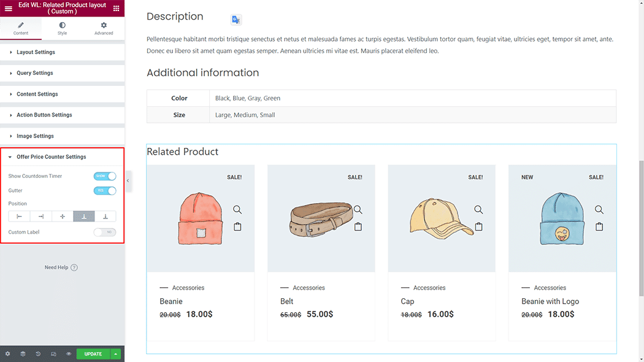This screenshot has height=362, width=644.
Task: Switch to the Style tab
Action: [62, 28]
